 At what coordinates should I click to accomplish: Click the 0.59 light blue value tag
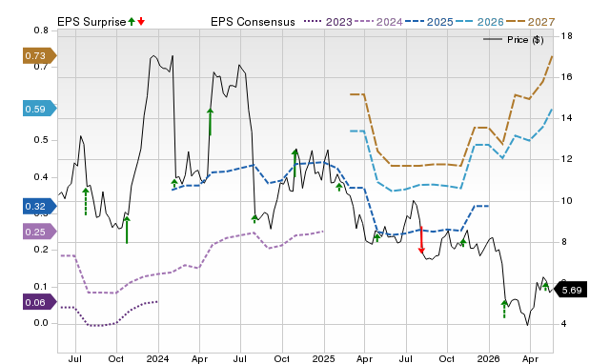click(39, 109)
